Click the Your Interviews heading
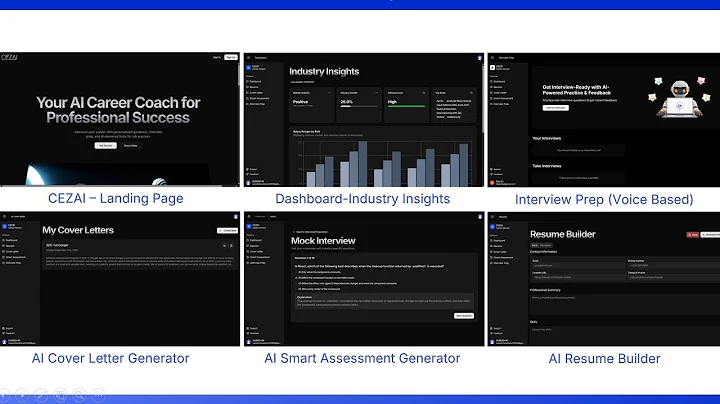Screen dimensions: 720x404 tap(546, 138)
